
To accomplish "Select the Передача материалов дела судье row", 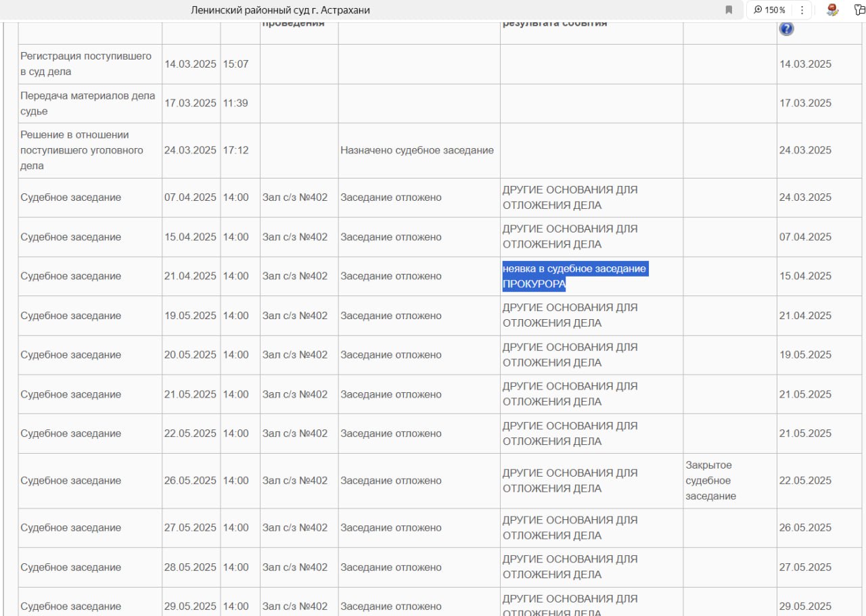I will pos(87,103).
